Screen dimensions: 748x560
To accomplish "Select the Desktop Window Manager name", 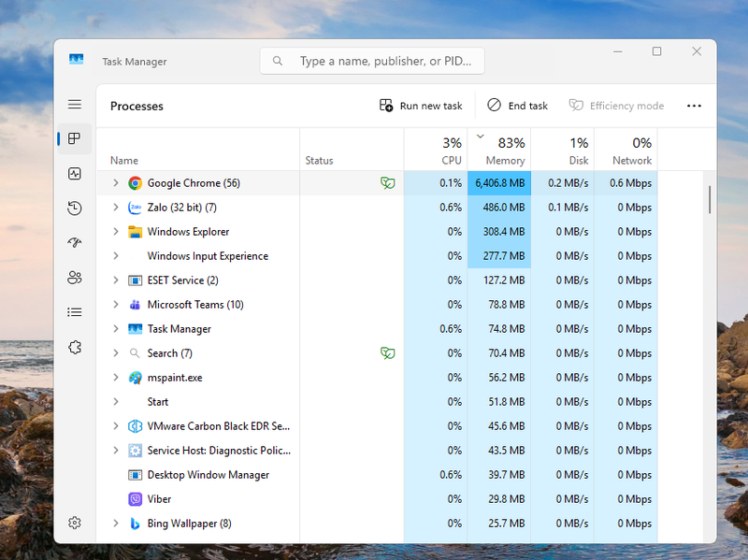I will 209,475.
